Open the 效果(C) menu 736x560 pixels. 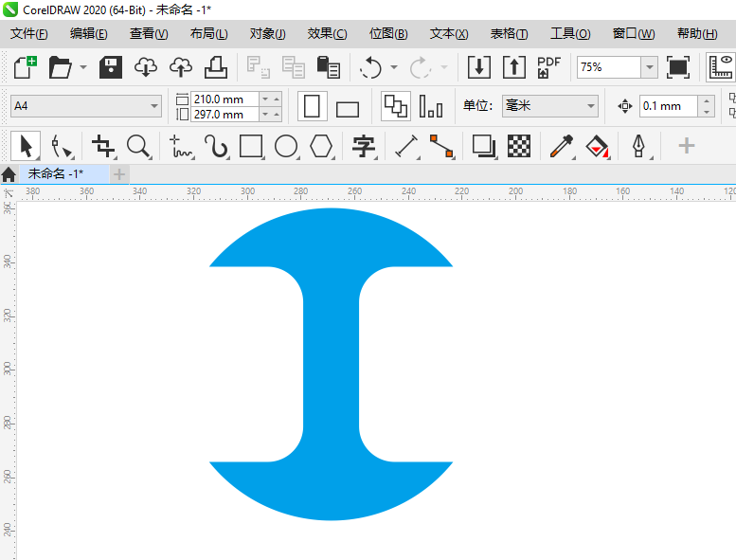(x=327, y=34)
